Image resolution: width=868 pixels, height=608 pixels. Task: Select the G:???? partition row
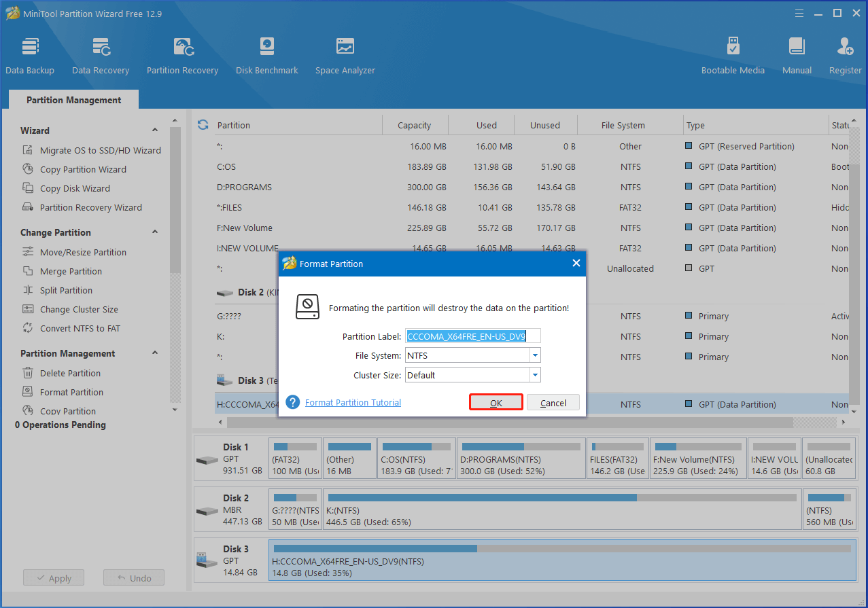532,316
